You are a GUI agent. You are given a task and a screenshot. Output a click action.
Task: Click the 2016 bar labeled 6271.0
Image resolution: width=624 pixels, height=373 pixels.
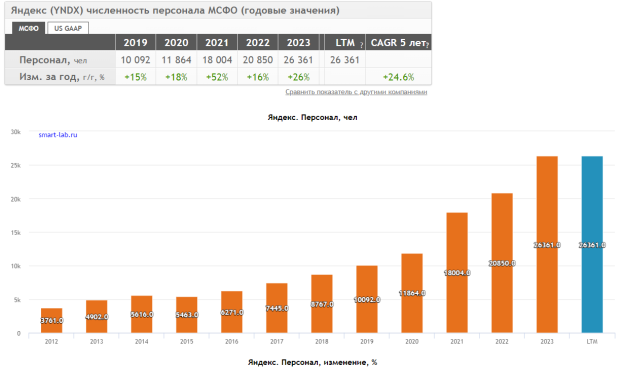click(232, 312)
